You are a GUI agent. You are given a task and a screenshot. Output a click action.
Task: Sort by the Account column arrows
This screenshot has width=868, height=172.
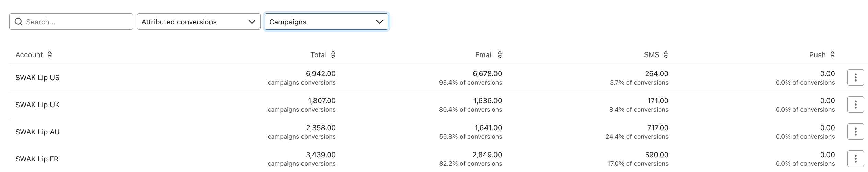(49, 55)
